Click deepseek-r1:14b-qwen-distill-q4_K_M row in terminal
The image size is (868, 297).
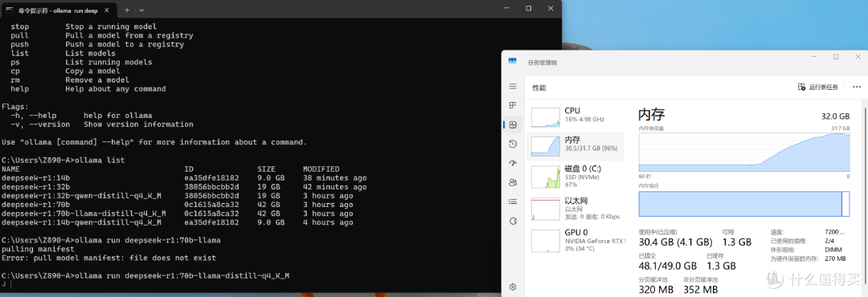tap(177, 222)
